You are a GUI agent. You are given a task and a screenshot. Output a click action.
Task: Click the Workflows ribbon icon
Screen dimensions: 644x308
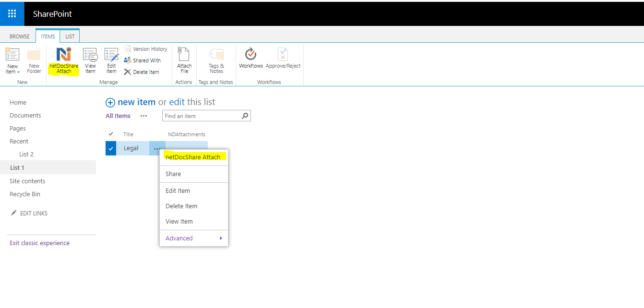point(250,54)
